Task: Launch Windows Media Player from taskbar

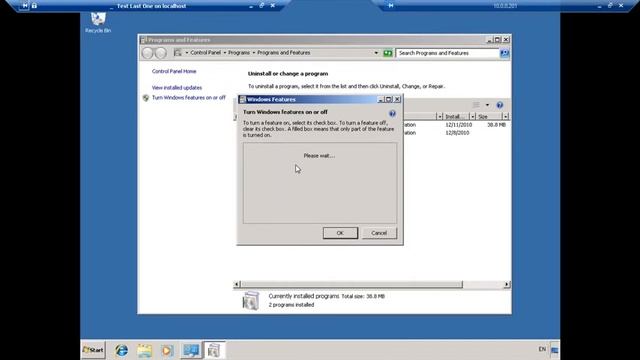Action: click(x=167, y=350)
